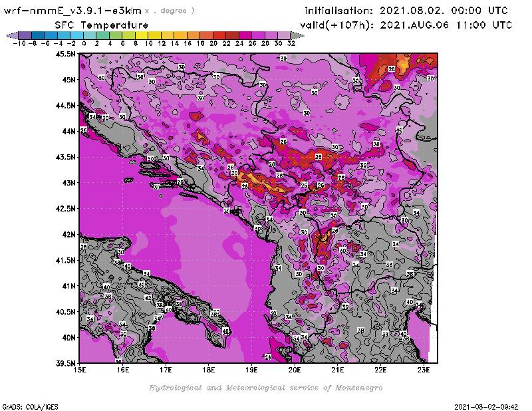Click the model name 'wrf-nmmE_v3.9.1-e3km' text
This screenshot has width=532, height=411.
pos(72,11)
